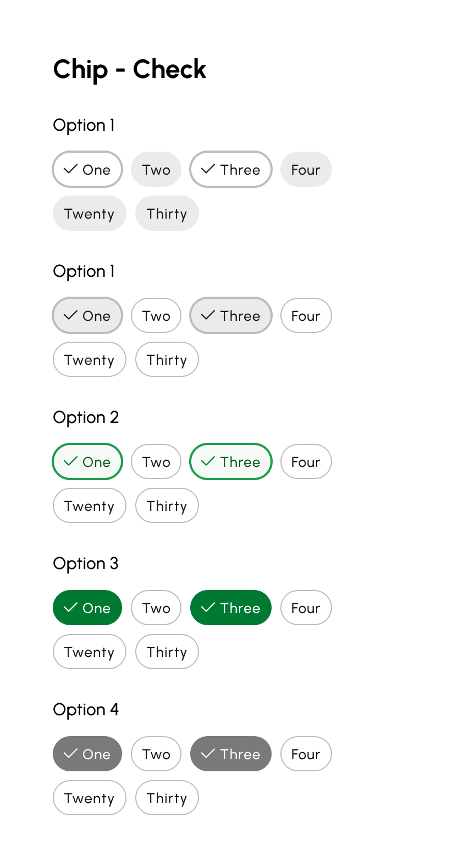
Task: Enable the Twenty chip under Option 3
Action: click(x=90, y=652)
